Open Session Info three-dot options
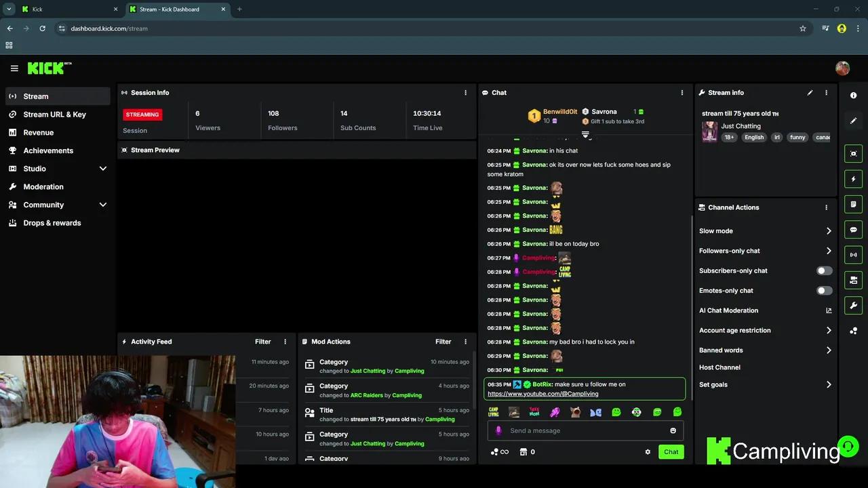Image resolution: width=868 pixels, height=488 pixels. pos(465,93)
